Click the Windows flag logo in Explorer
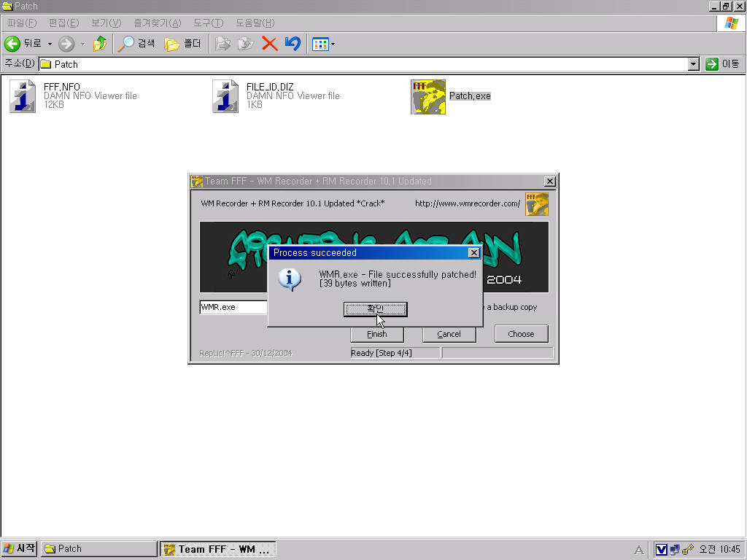Screen dimensions: 747x560 click(x=731, y=23)
